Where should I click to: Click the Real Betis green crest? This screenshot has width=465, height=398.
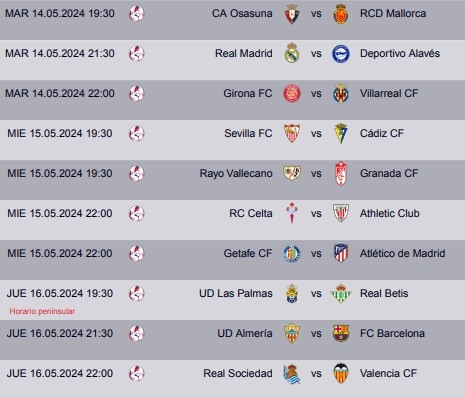341,293
